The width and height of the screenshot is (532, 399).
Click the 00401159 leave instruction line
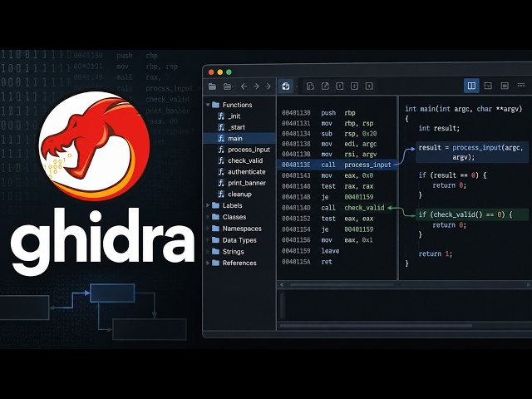[x=310, y=251]
